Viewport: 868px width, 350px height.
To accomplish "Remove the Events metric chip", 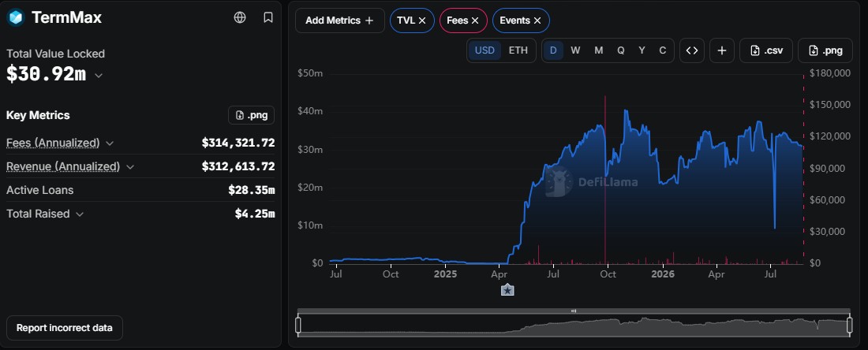I will point(537,20).
